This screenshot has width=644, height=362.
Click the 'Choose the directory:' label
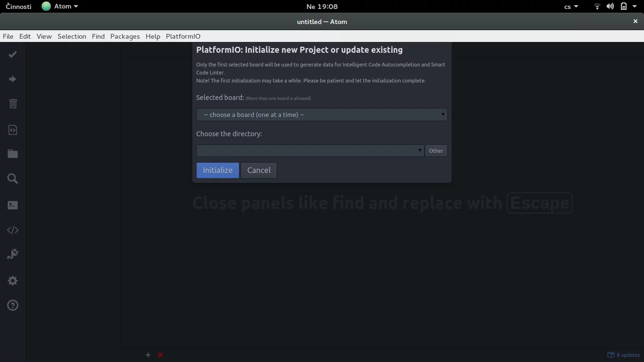(229, 134)
